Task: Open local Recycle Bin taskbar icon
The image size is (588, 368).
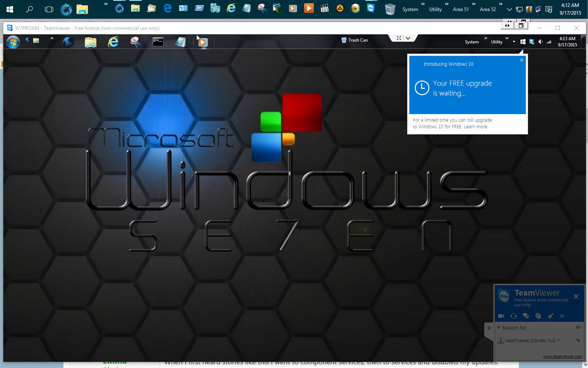Action: pos(390,9)
